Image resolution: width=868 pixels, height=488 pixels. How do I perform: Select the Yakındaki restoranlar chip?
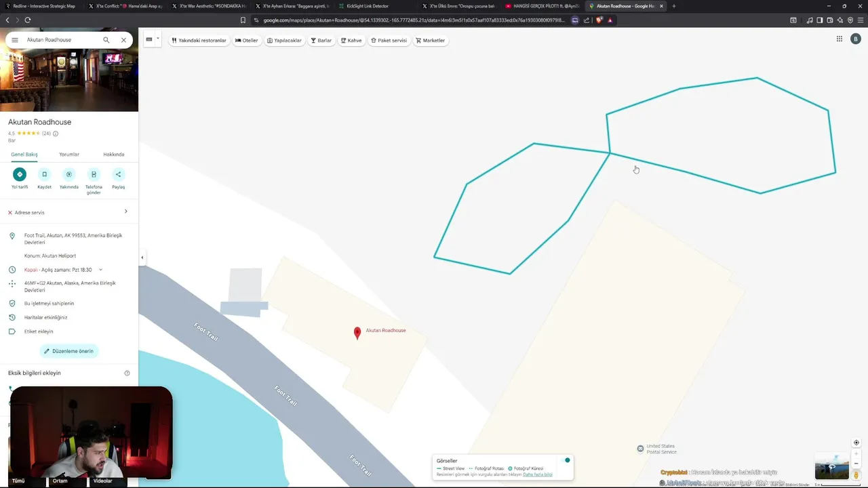point(199,41)
